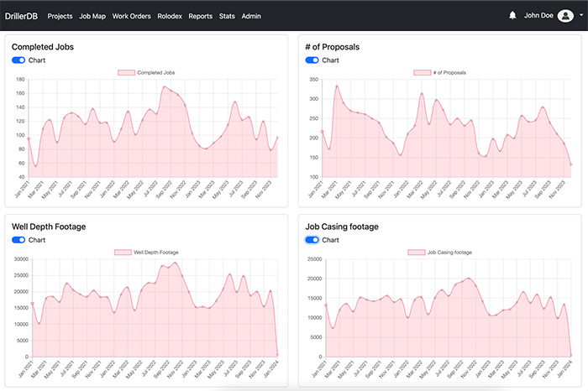Screen dimensions: 588x391
Task: Disable the Well Depth Footage chart switch
Action: click(x=18, y=240)
